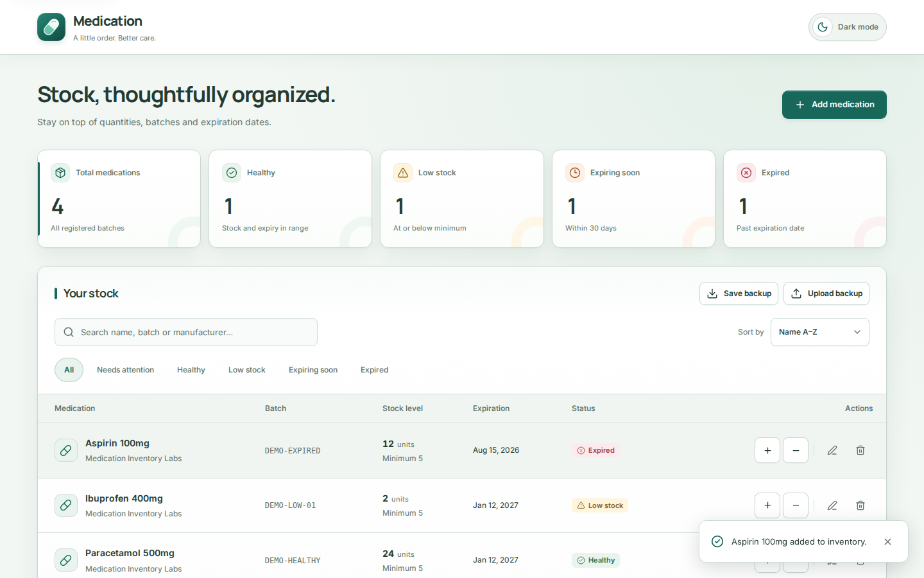This screenshot has width=924, height=578.
Task: Open the Healthy summary card
Action: click(290, 198)
